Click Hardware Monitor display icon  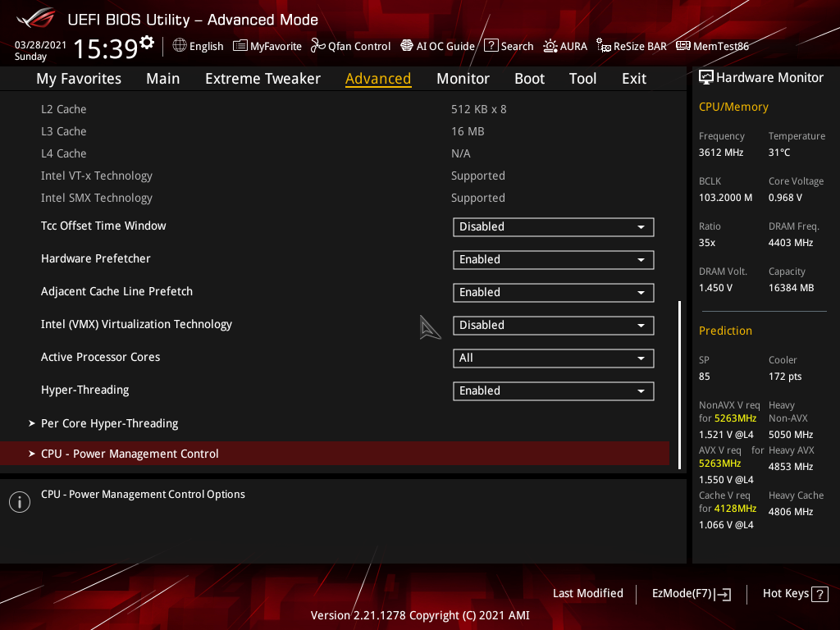706,78
